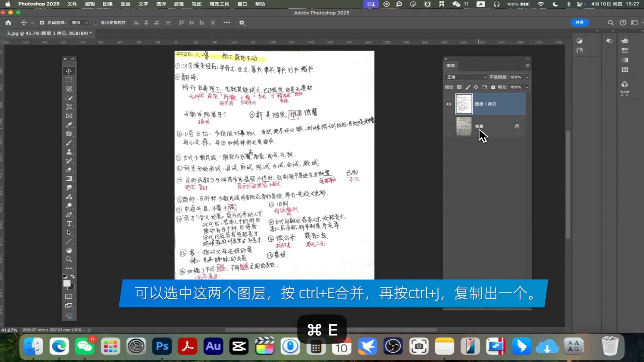Open the Edit Toolbar ellipsis menu
644x362 pixels.
click(x=69, y=268)
